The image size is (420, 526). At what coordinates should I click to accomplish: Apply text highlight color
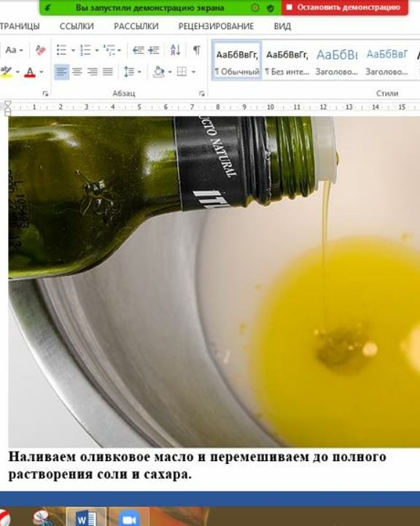(x=6, y=71)
